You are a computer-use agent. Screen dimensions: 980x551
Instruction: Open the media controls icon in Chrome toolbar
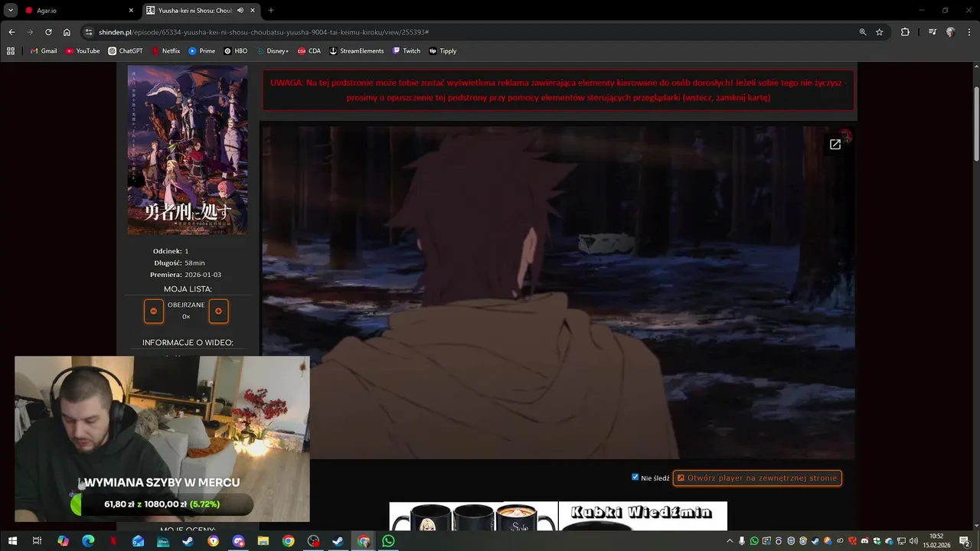tap(932, 32)
